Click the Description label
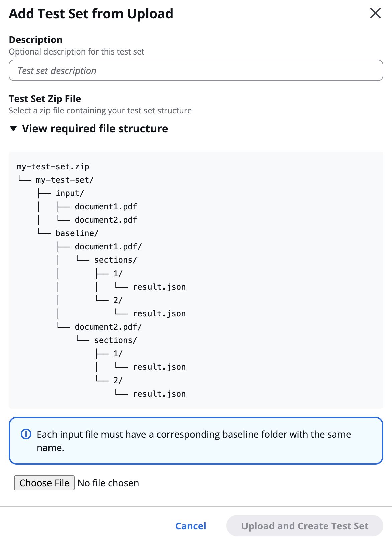The width and height of the screenshot is (392, 541). (35, 40)
